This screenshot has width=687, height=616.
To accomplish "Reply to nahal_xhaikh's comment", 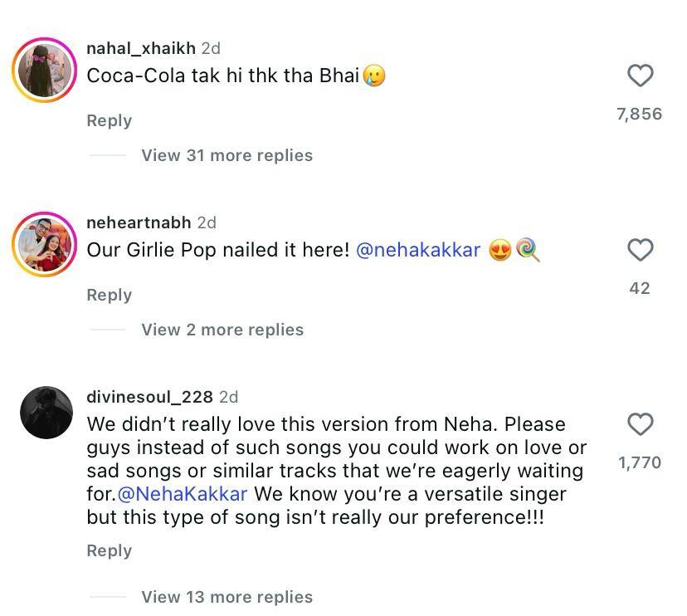I will click(109, 120).
